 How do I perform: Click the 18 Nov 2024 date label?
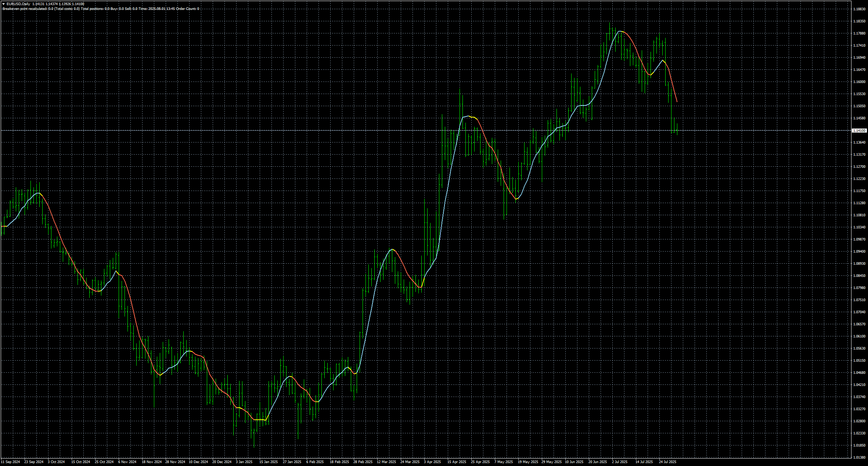[152, 462]
